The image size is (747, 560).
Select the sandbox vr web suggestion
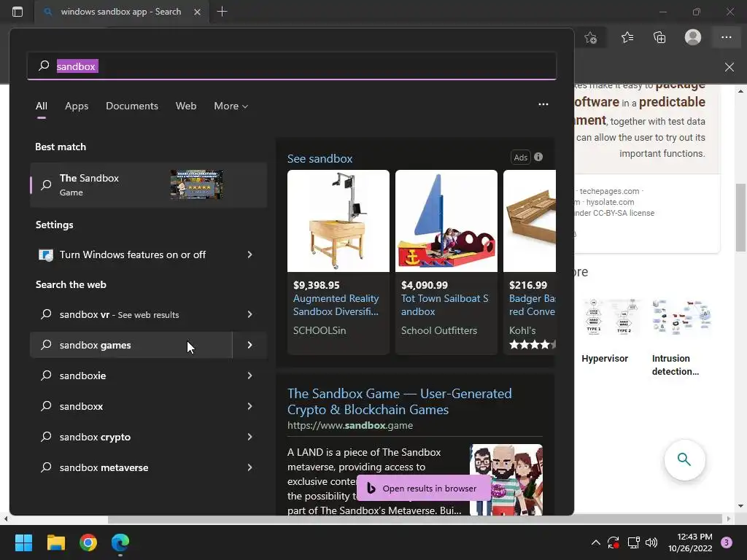pos(131,314)
